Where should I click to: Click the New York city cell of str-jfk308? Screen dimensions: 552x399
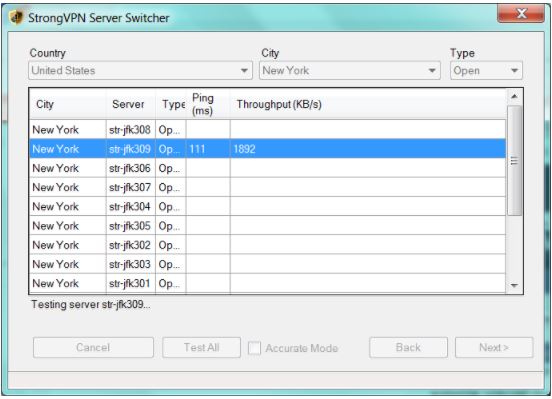[68, 130]
